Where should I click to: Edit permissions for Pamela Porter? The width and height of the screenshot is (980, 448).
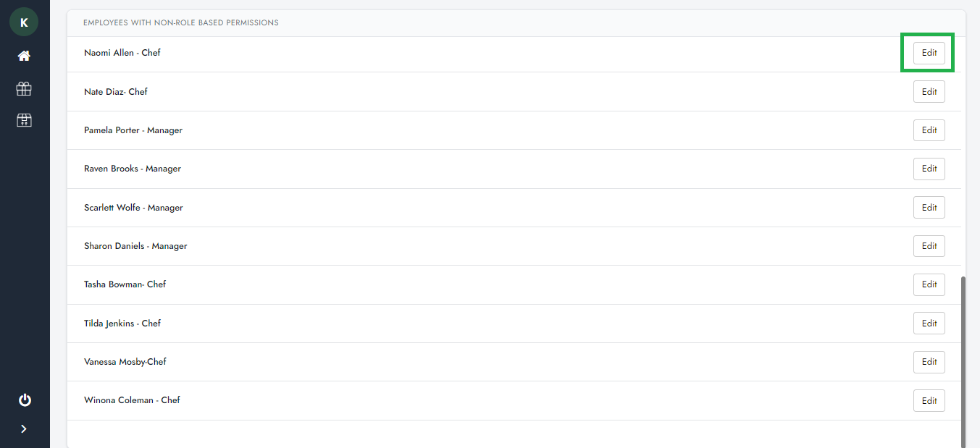[x=929, y=130]
